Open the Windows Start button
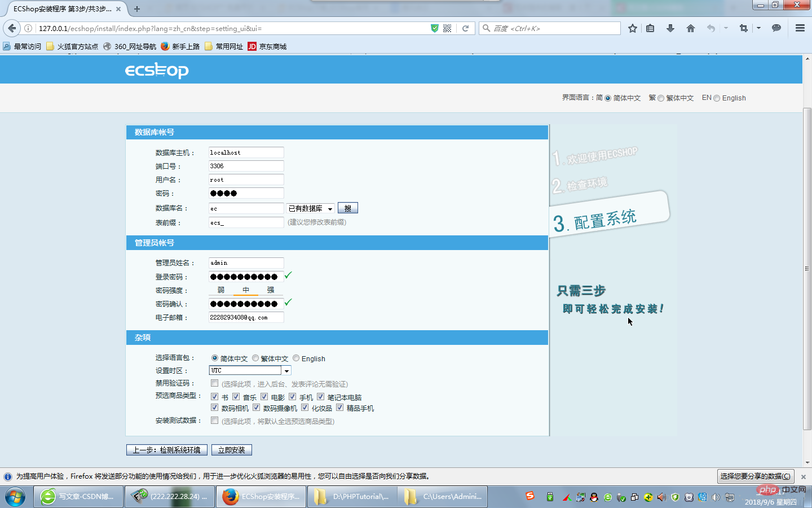 pyautogui.click(x=15, y=497)
